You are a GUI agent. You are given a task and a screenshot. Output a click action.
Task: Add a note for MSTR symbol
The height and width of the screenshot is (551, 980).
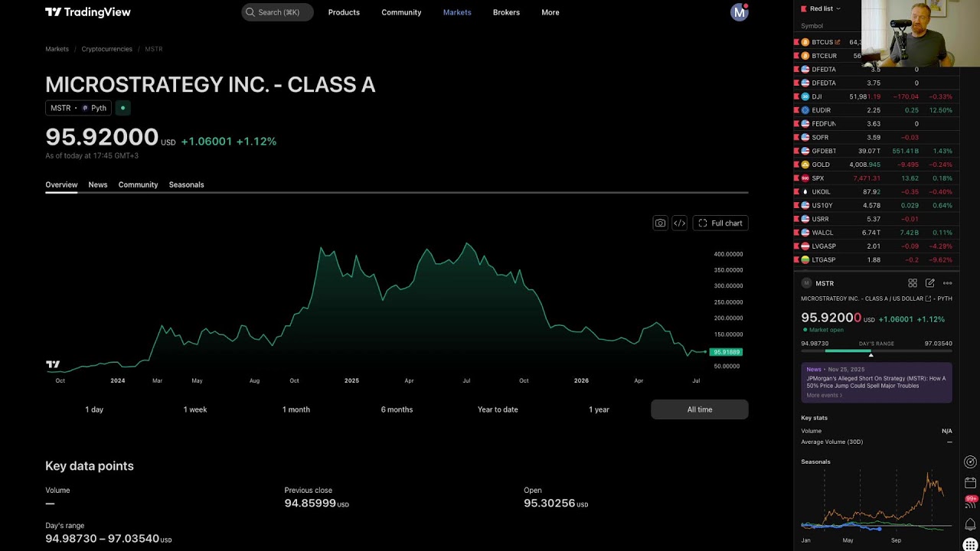[x=930, y=283]
